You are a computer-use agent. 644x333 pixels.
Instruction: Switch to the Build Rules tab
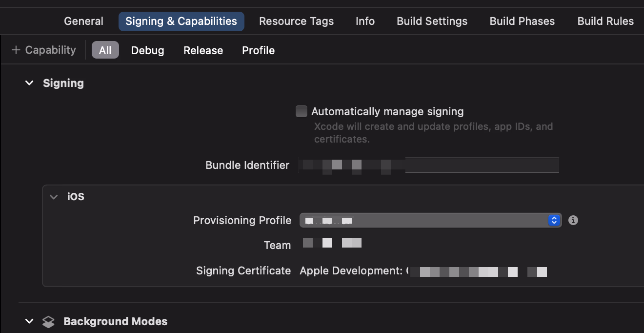pyautogui.click(x=605, y=21)
